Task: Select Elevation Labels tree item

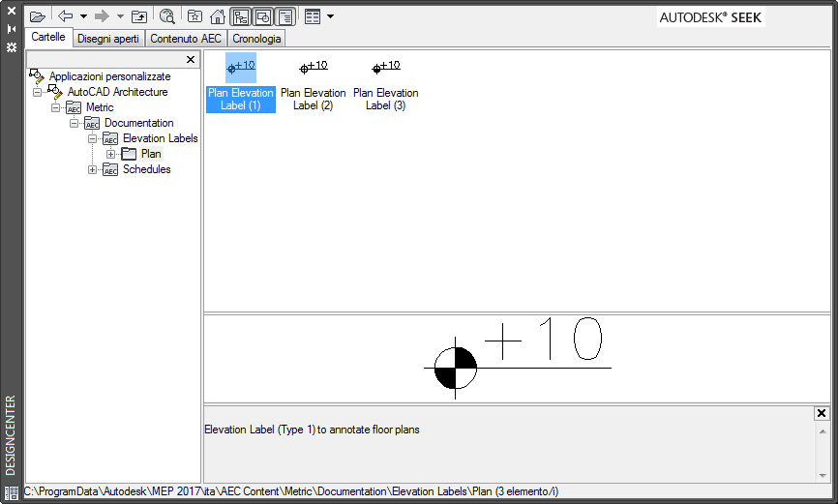Action: 161,138
